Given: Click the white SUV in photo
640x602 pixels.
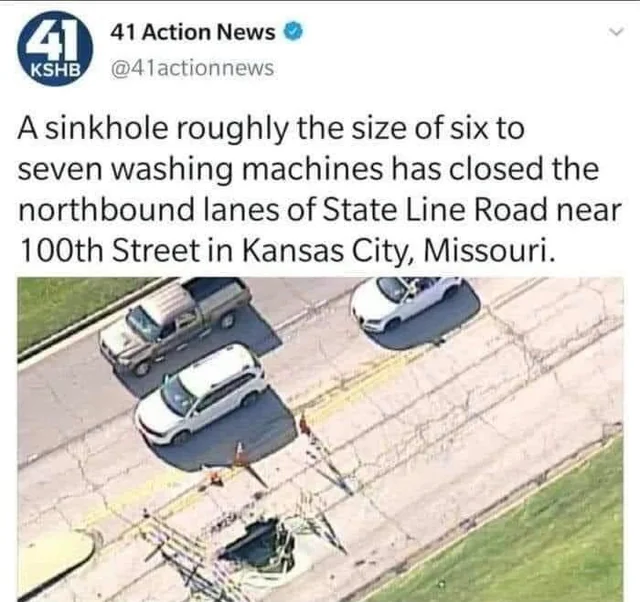Looking at the screenshot, I should pos(203,395).
